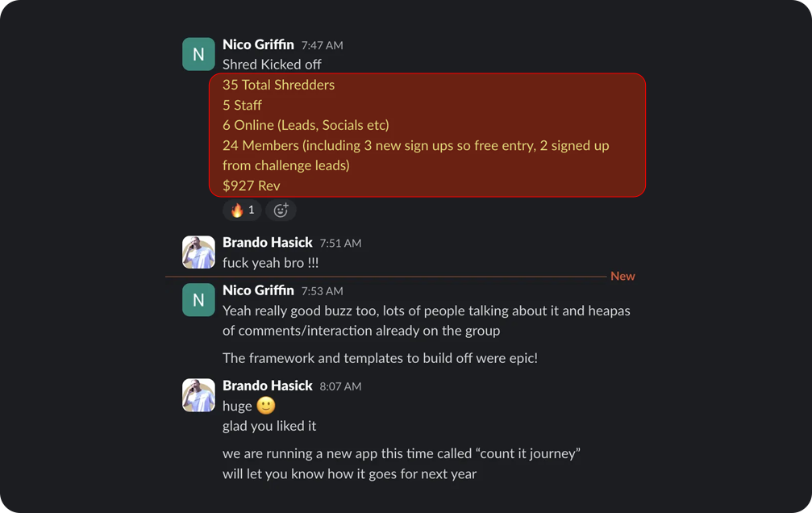Click the 7:47 AM message timestamp
The height and width of the screenshot is (513, 812).
point(322,46)
